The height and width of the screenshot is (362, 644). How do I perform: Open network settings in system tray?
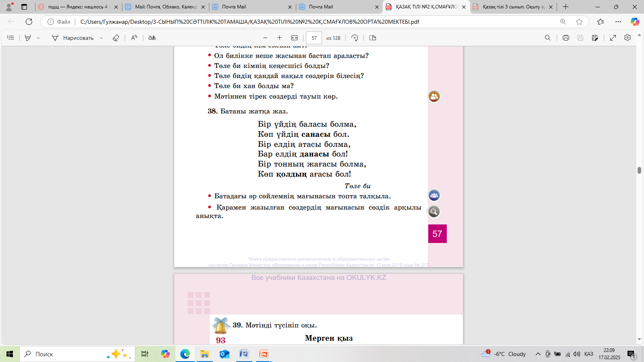coord(568,354)
